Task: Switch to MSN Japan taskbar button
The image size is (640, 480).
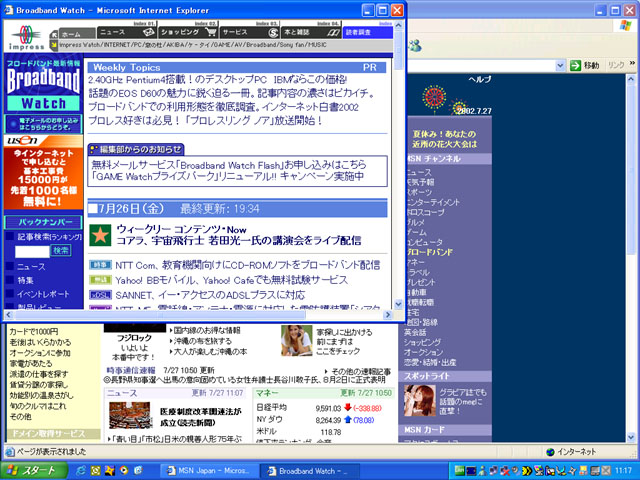Action: (x=208, y=471)
